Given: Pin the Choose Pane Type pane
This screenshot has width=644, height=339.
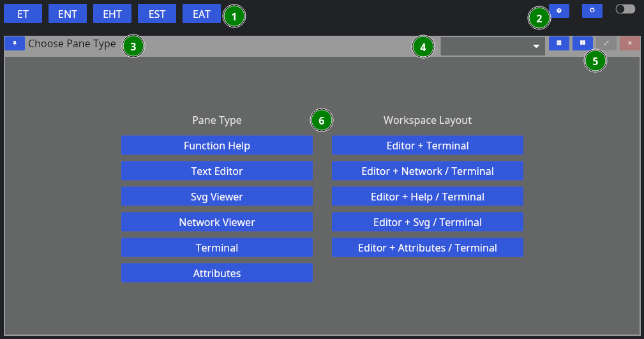Looking at the screenshot, I should 15,43.
